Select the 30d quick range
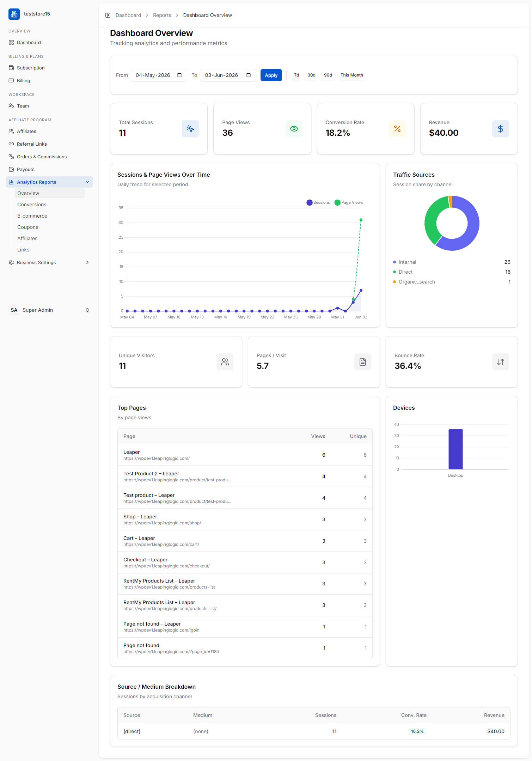Image resolution: width=532 pixels, height=761 pixels. coord(311,75)
